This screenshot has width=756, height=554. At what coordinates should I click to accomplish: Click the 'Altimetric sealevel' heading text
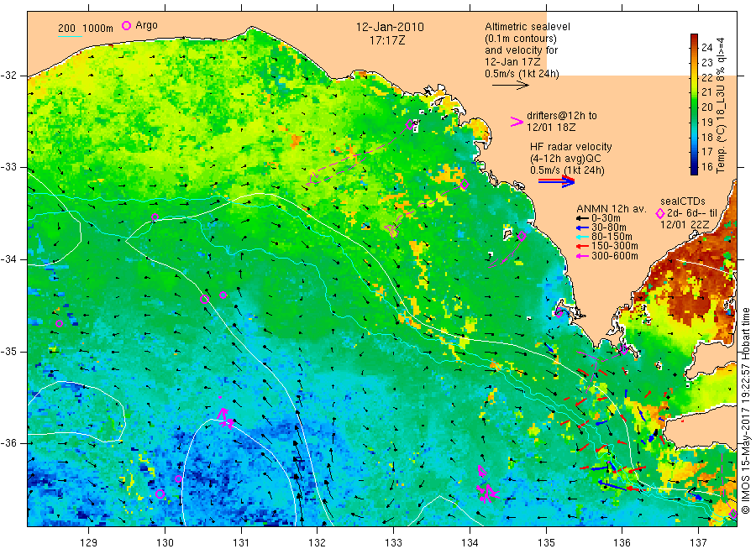click(x=528, y=27)
